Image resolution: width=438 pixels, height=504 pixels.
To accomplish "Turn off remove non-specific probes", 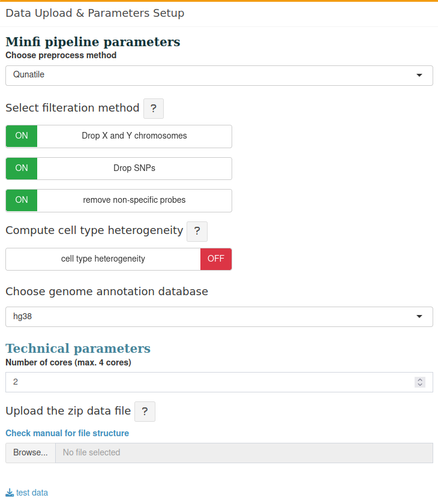I will point(119,200).
